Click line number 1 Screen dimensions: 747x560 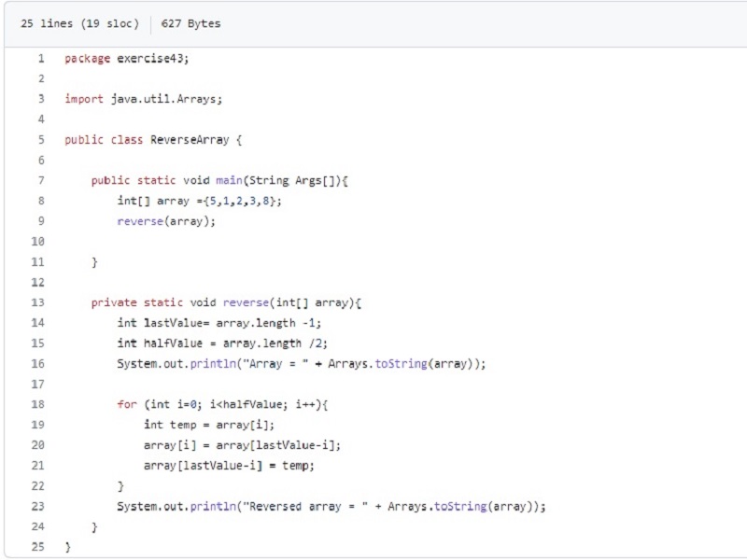[40, 59]
